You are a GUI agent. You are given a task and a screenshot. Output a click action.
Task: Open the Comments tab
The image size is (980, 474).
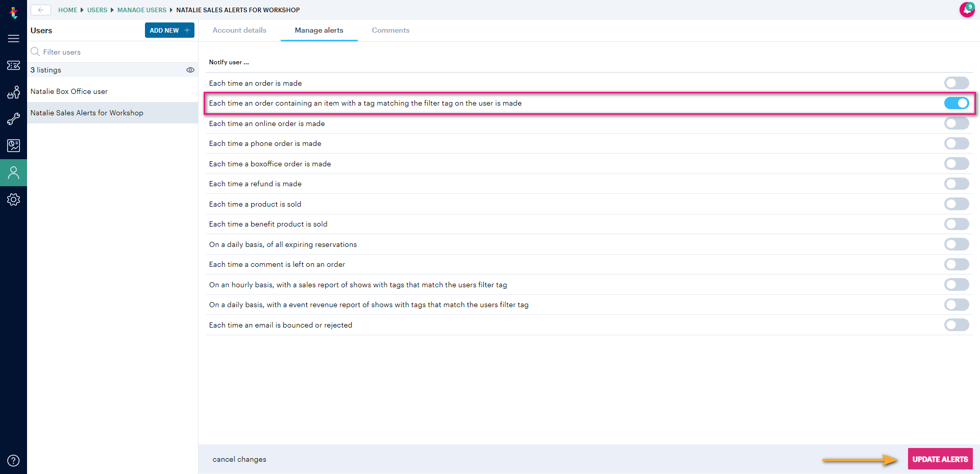(x=390, y=30)
